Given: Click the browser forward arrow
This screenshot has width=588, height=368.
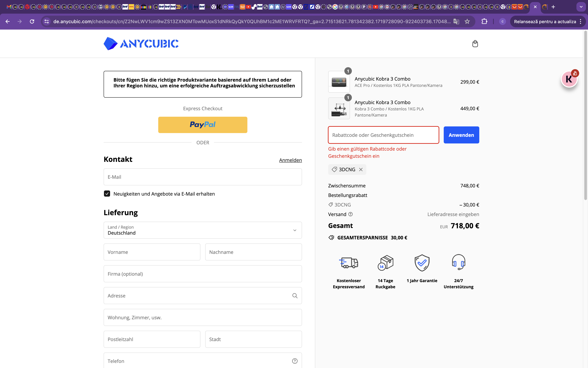Looking at the screenshot, I should [x=20, y=21].
